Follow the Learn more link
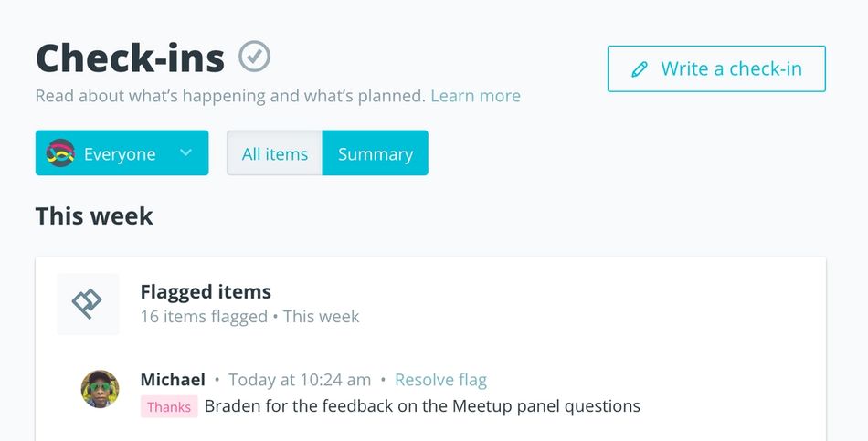Screen dimensions: 868x441 click(x=475, y=96)
